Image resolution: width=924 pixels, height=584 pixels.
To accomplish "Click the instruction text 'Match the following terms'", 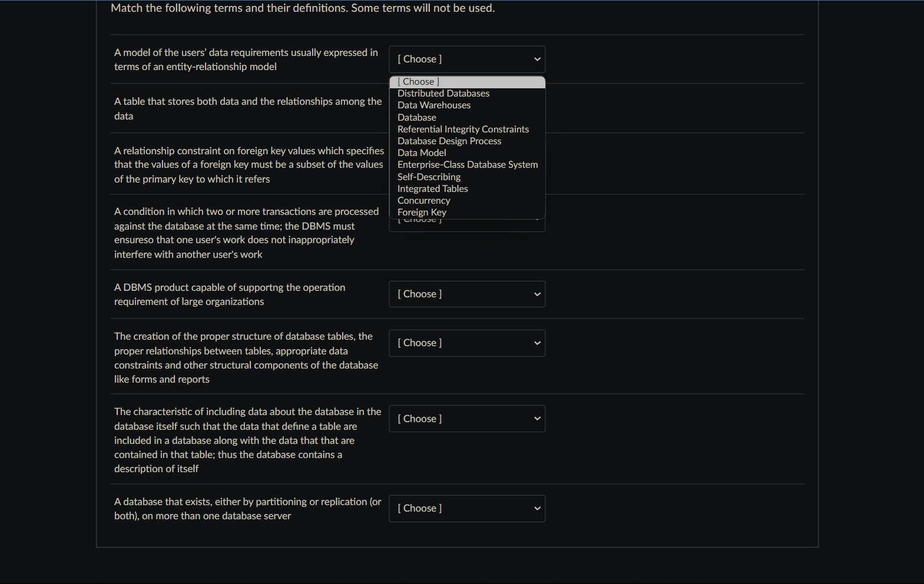I will click(303, 8).
